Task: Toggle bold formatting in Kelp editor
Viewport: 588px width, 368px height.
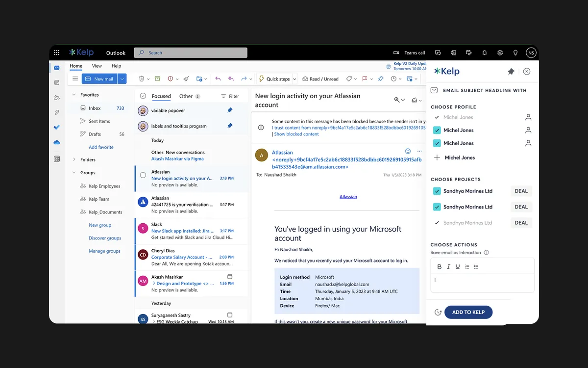Action: 439,266
